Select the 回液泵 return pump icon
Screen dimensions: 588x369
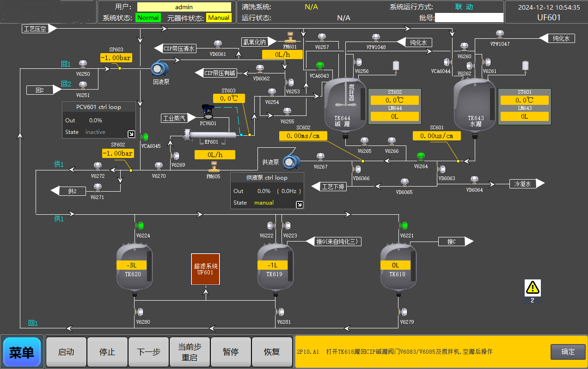[x=159, y=69]
